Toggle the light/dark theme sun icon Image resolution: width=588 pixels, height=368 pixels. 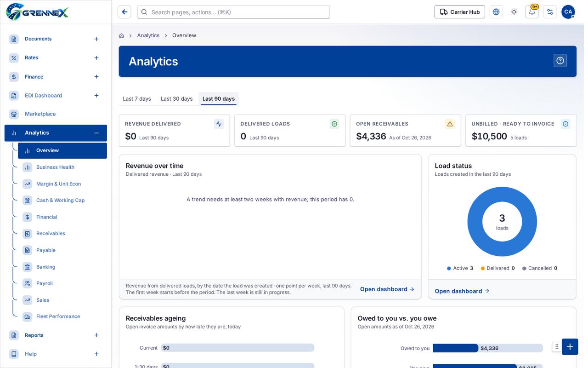[514, 12]
